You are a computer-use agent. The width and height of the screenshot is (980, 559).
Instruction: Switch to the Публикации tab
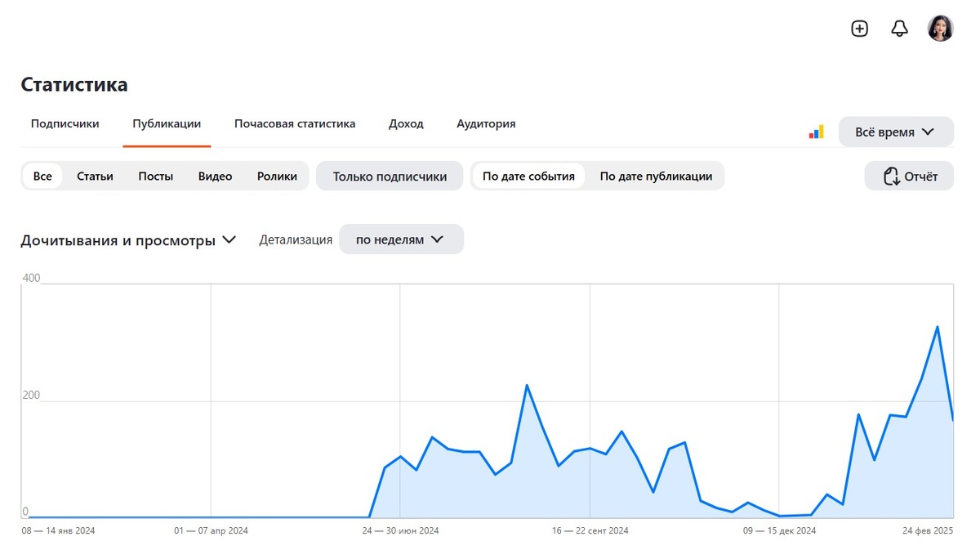(167, 124)
